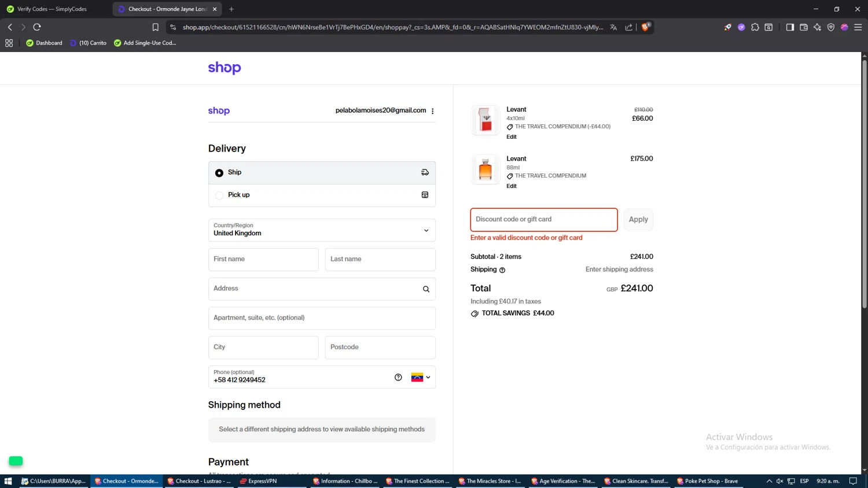The width and height of the screenshot is (868, 488).
Task: Click the page vertical scrollbar
Action: (x=864, y=184)
